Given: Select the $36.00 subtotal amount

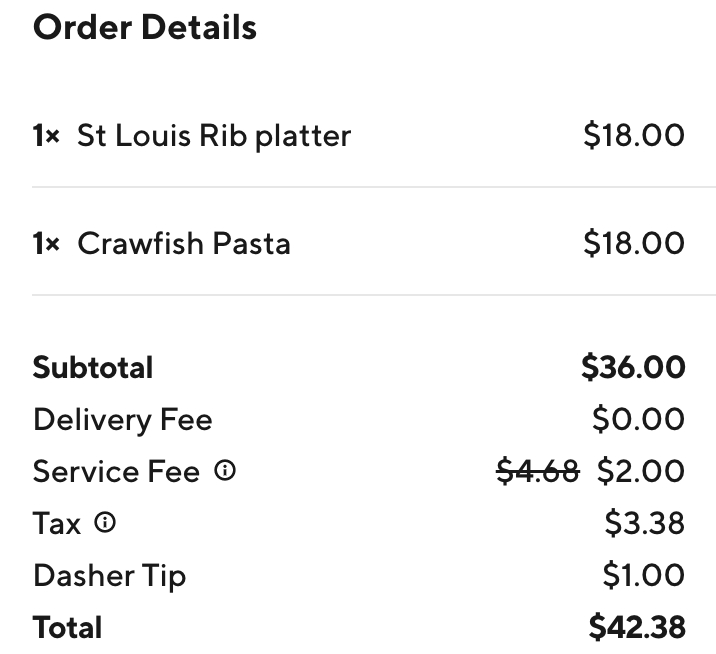Looking at the screenshot, I should click(x=633, y=367).
